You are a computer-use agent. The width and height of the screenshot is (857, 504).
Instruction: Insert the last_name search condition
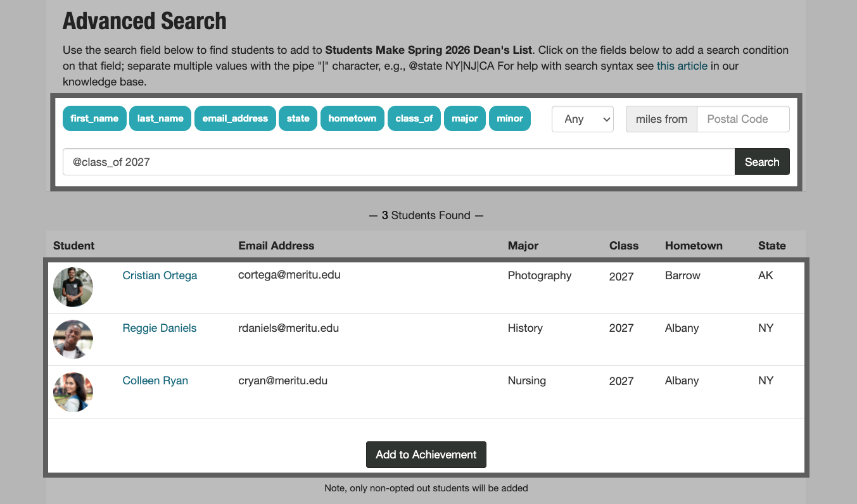click(x=160, y=118)
